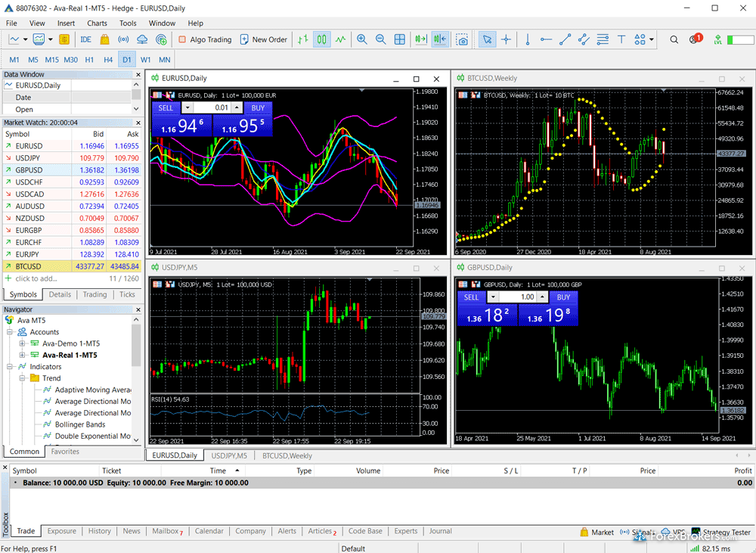The image size is (756, 553).
Task: Click the EURUSD volume input field
Action: click(212, 107)
